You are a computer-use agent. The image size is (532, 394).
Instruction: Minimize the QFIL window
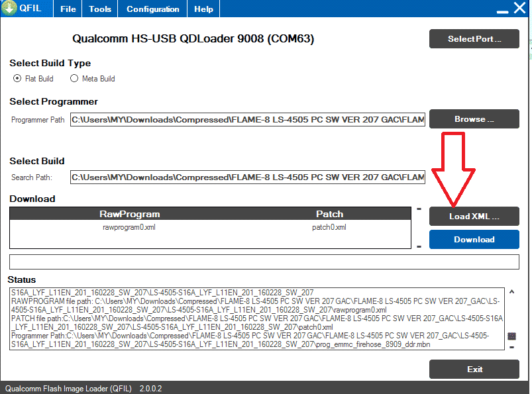(502, 11)
